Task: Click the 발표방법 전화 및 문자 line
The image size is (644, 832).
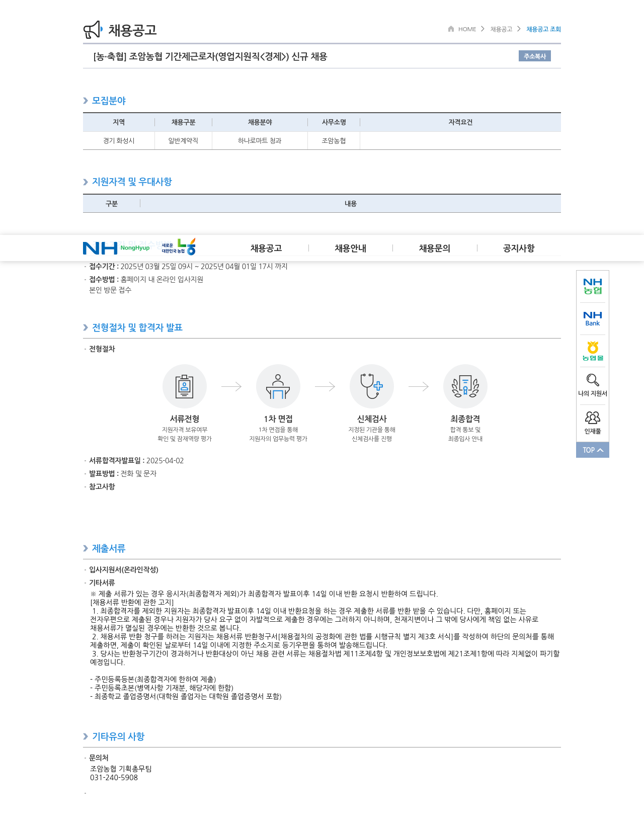Action: [123, 474]
